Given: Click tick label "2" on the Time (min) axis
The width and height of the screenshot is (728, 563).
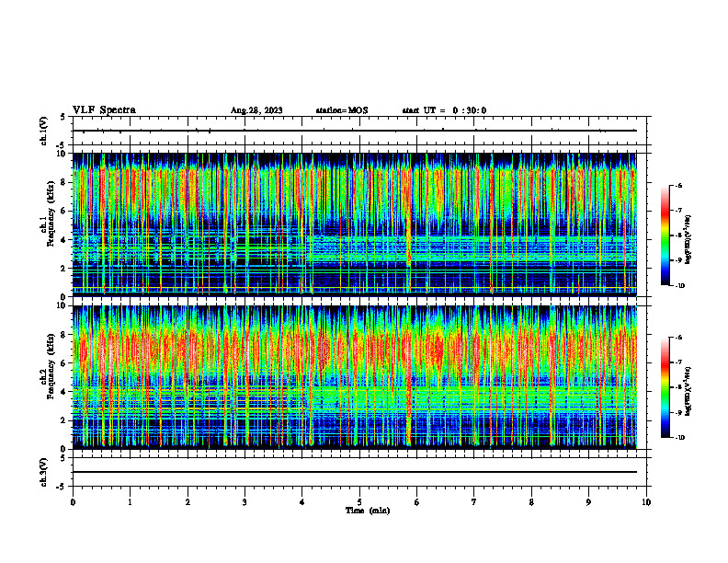Looking at the screenshot, I should pyautogui.click(x=188, y=502).
